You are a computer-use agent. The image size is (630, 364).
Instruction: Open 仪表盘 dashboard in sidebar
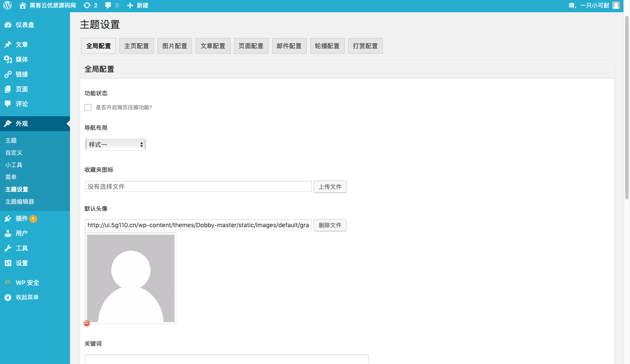[x=24, y=25]
